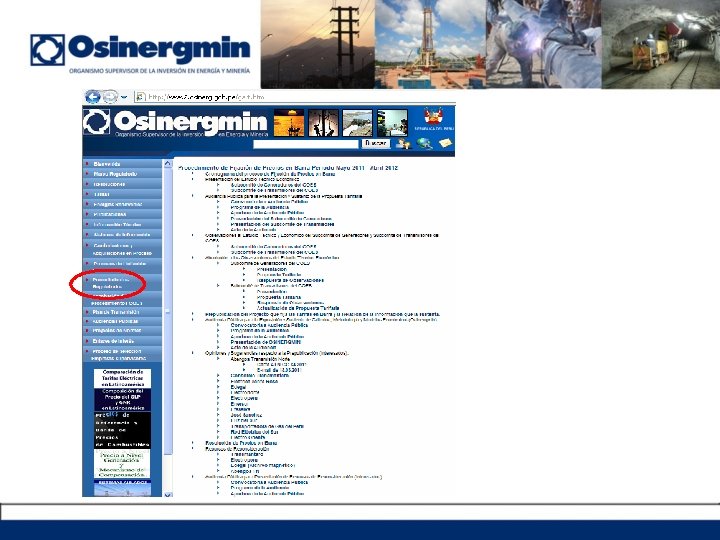Screen dimensions: 720x540
Task: Open Abengoa Transmisión Norte link
Action: 260,360
